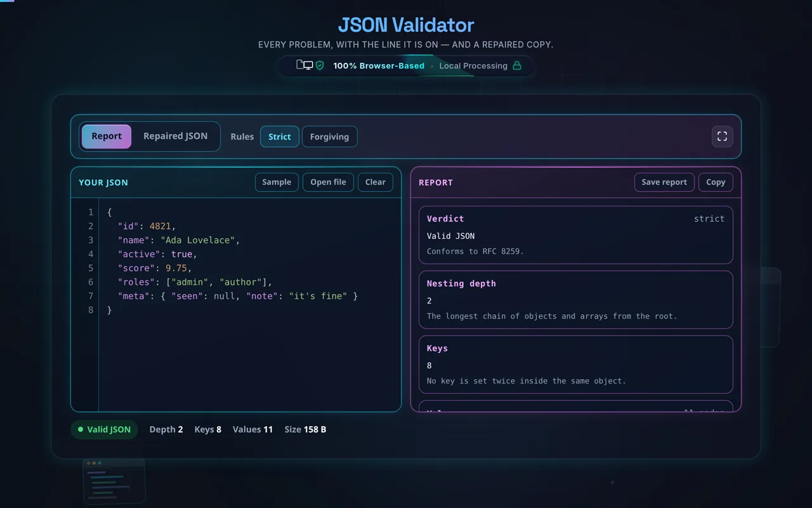Click the "meta" line in the editor
This screenshot has height=508, width=812.
click(238, 296)
